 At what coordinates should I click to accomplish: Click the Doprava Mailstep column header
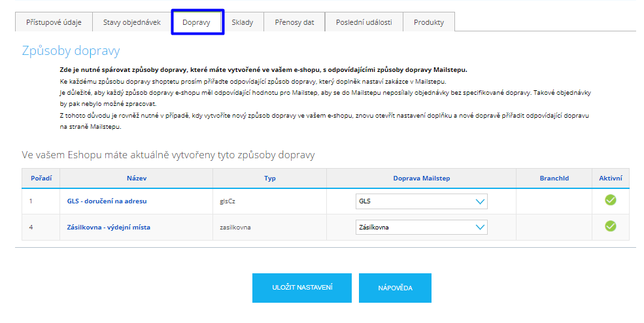[421, 178]
